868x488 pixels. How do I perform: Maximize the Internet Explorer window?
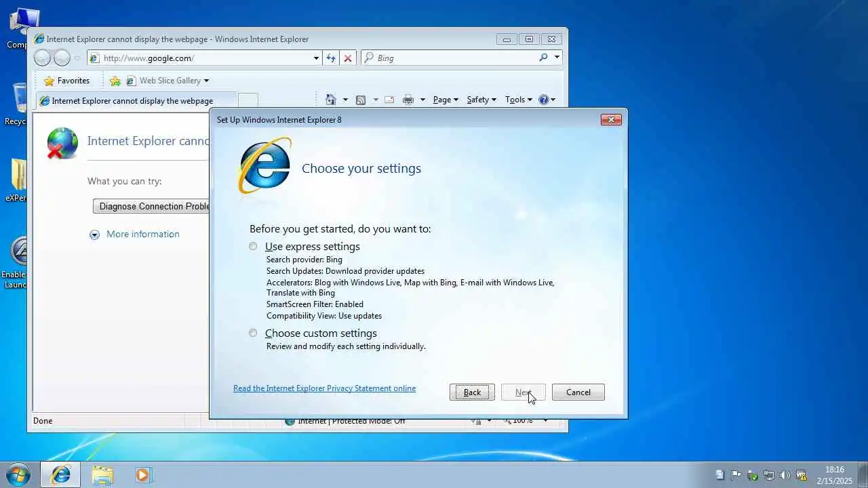[x=529, y=39]
